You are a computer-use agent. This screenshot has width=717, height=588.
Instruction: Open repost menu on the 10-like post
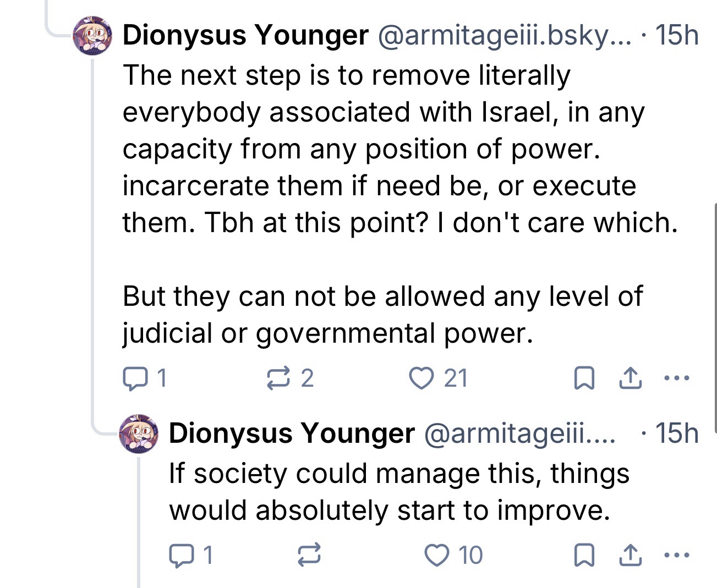[309, 556]
